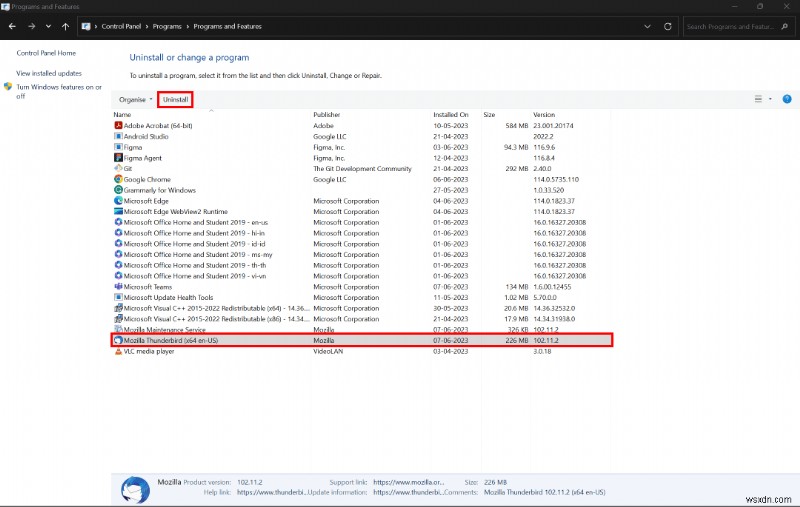The image size is (800, 507).
Task: Select Microsoft Update Health Tools icon
Action: (x=118, y=297)
